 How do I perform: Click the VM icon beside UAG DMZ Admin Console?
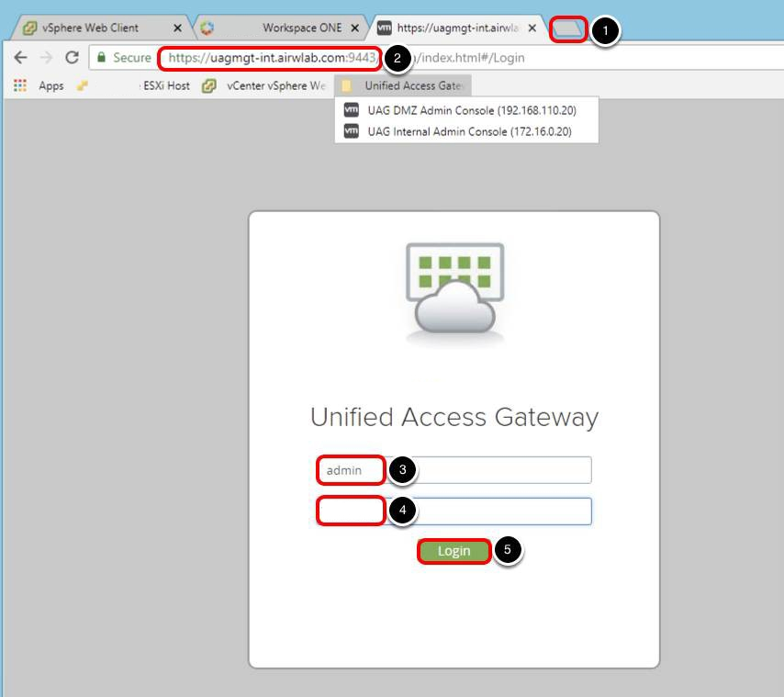352,110
